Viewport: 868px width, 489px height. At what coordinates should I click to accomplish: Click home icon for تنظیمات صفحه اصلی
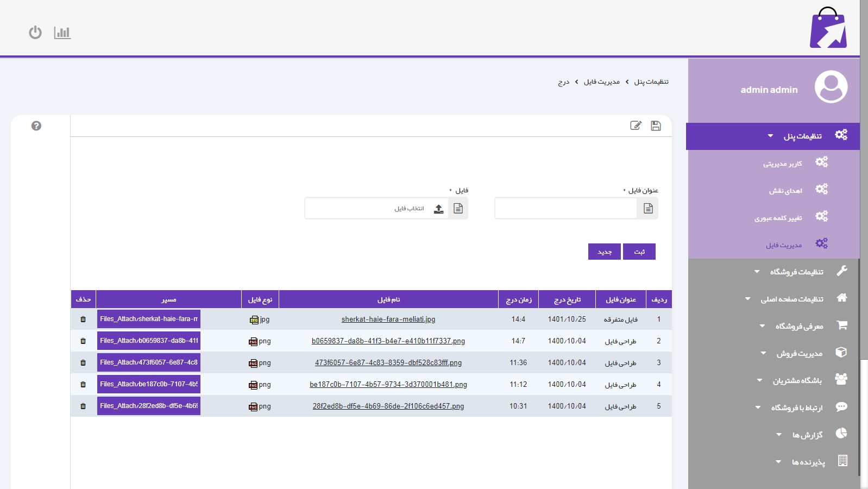click(842, 298)
